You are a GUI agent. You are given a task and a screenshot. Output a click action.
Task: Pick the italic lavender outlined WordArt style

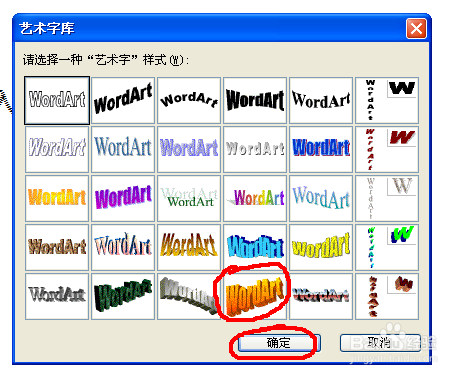[x=57, y=149]
